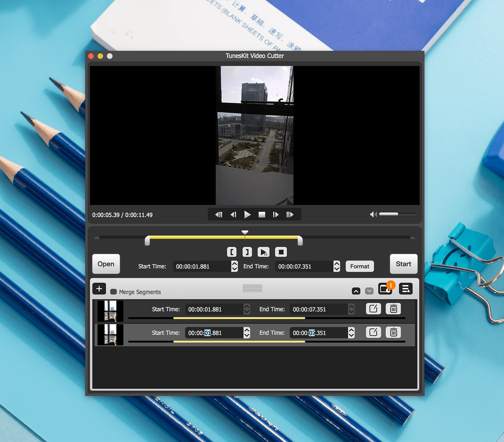This screenshot has height=442, width=504.
Task: Play the video preview
Action: pyautogui.click(x=247, y=214)
